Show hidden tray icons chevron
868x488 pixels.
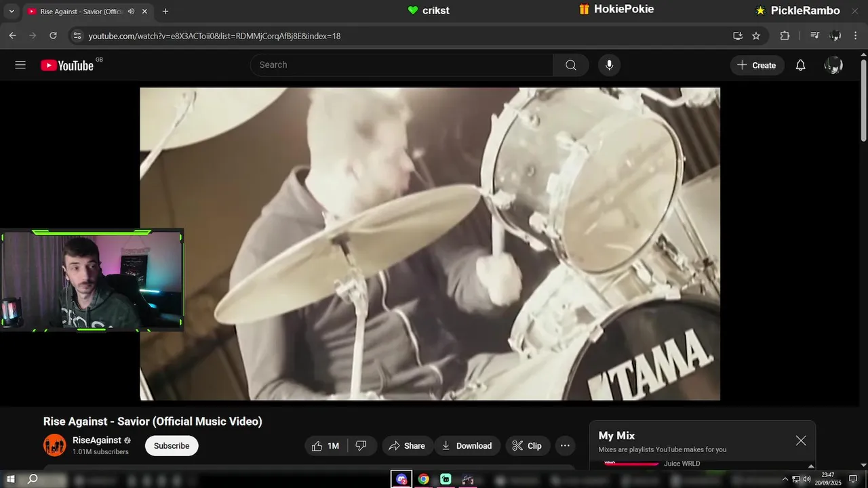(x=785, y=479)
